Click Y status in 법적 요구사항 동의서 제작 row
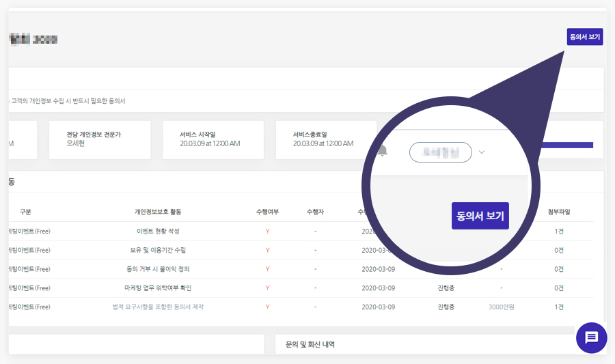 pos(267,307)
